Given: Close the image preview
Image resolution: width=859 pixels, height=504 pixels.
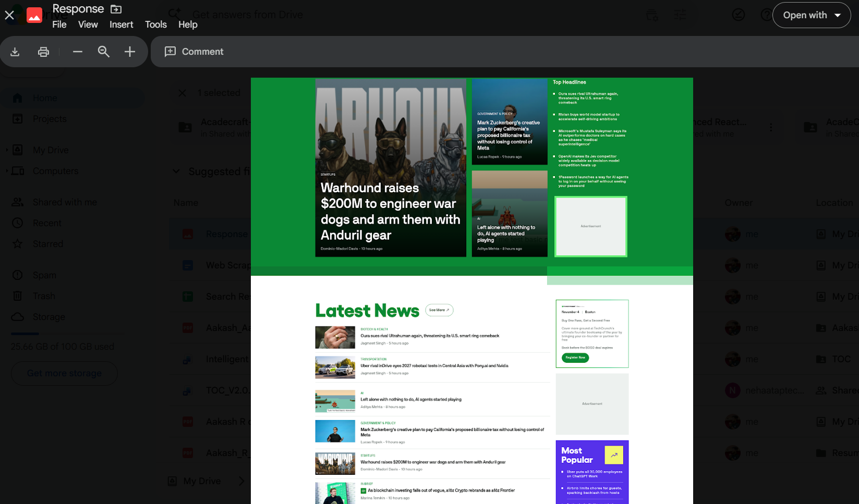Looking at the screenshot, I should pyautogui.click(x=9, y=15).
